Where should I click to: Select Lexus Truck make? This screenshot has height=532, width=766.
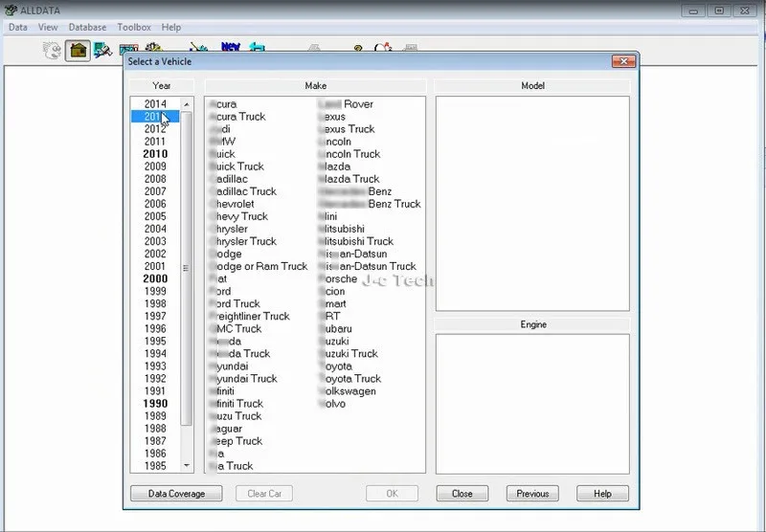click(347, 129)
